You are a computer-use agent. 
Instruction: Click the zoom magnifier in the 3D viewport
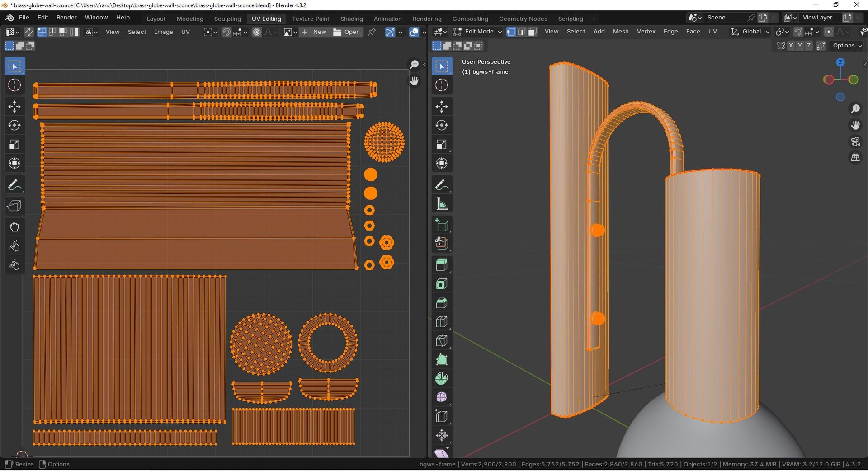(x=855, y=109)
